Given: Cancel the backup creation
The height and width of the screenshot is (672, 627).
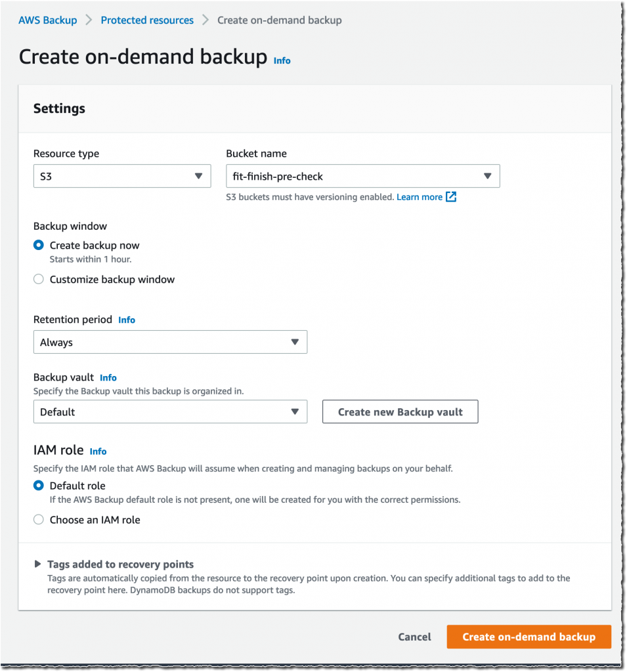Looking at the screenshot, I should coord(414,637).
